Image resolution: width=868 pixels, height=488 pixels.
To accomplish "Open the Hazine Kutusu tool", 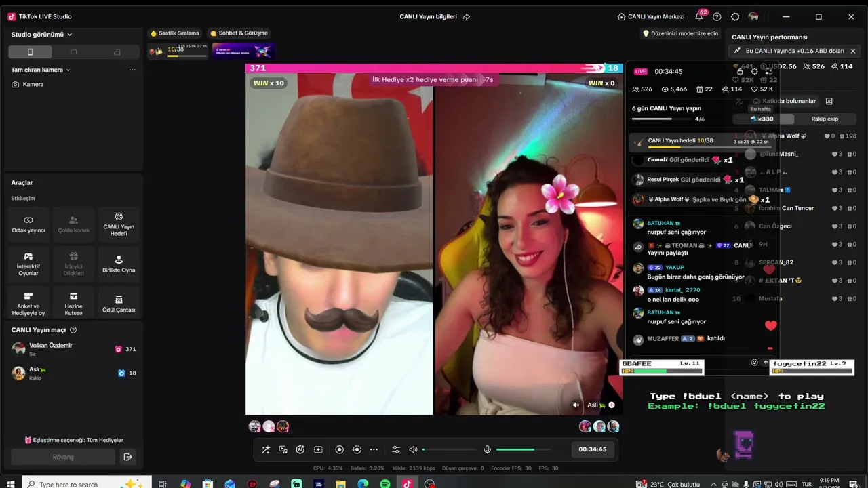I will (x=73, y=304).
